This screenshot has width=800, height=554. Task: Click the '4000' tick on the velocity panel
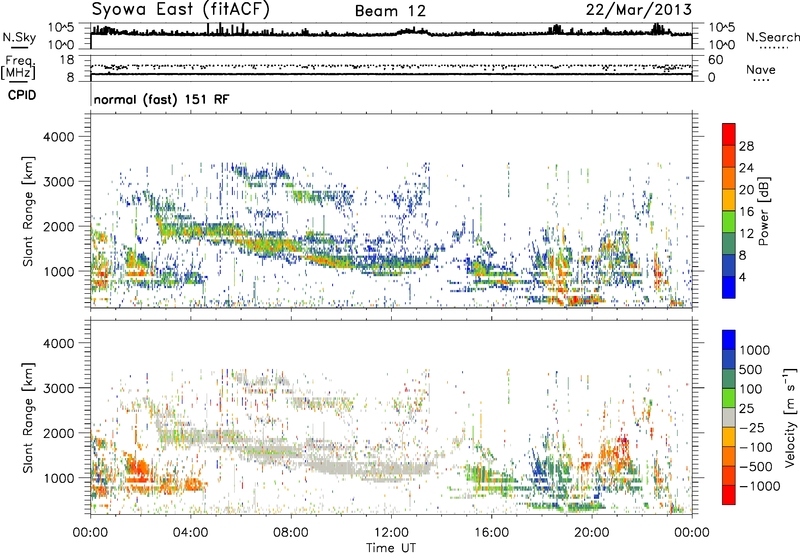pyautogui.click(x=58, y=343)
